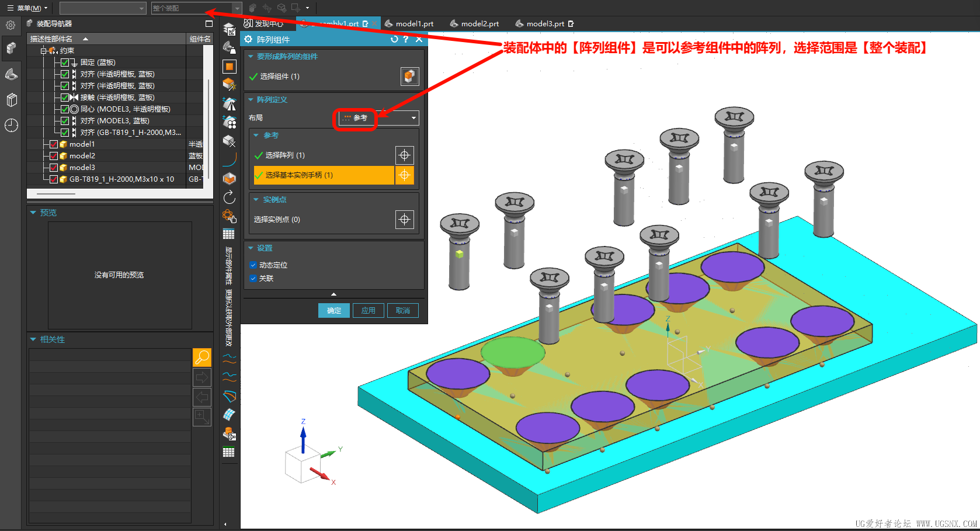
Task: Open dialog settings gear in 阵列组件 title
Action: [248, 39]
